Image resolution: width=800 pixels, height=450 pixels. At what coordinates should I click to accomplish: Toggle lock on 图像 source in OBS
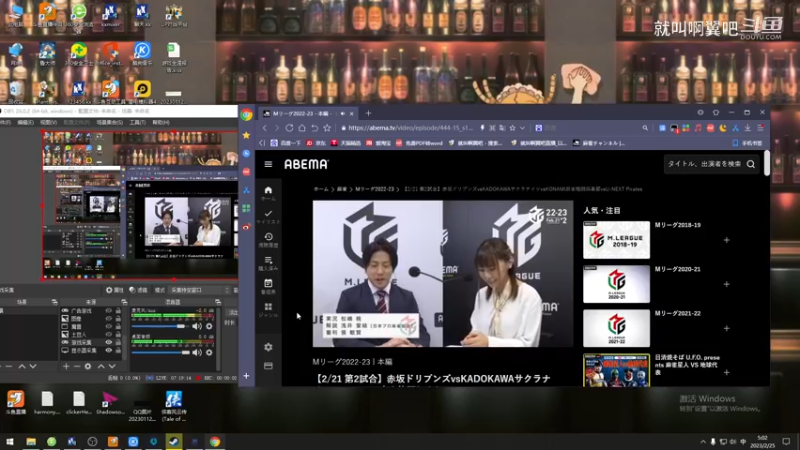pyautogui.click(x=118, y=318)
